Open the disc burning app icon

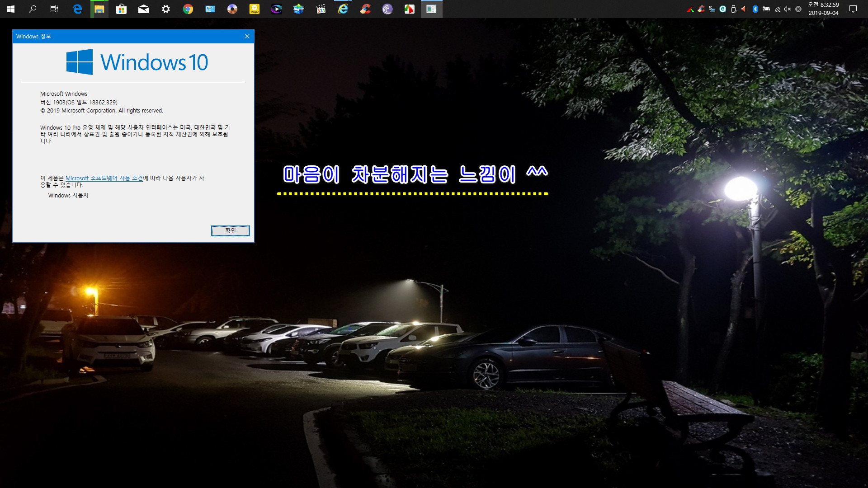click(232, 9)
